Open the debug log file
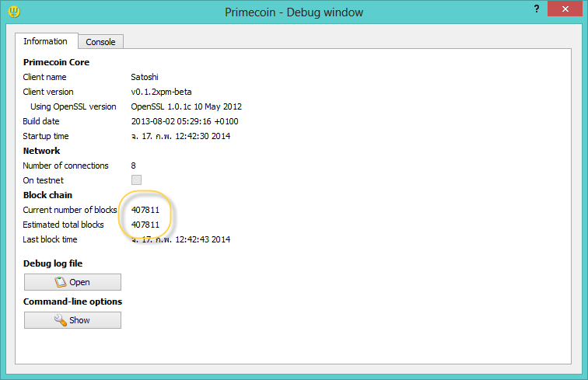 coord(72,282)
